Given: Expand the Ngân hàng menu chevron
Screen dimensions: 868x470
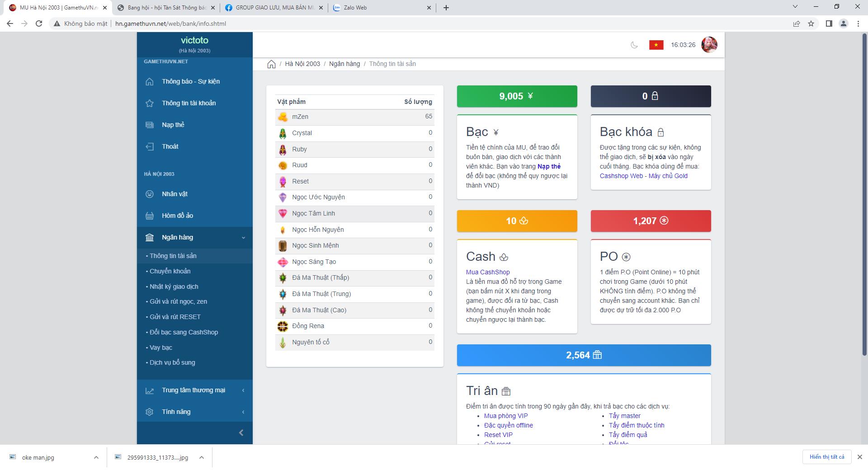Looking at the screenshot, I should [x=243, y=238].
